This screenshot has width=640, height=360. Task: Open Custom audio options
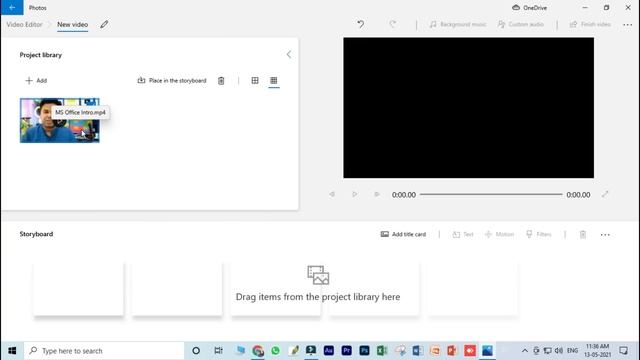[x=521, y=24]
